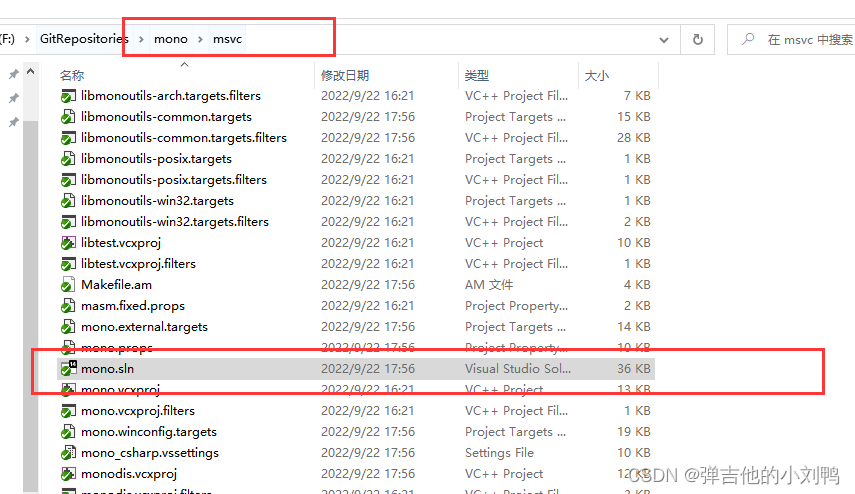Click the libtest.vcxproj.filters file icon

click(x=68, y=264)
